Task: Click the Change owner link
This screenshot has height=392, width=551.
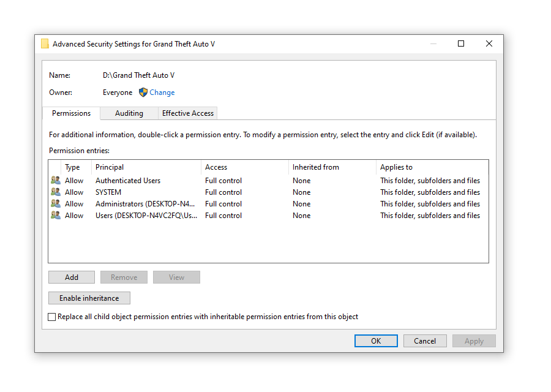Action: [162, 92]
